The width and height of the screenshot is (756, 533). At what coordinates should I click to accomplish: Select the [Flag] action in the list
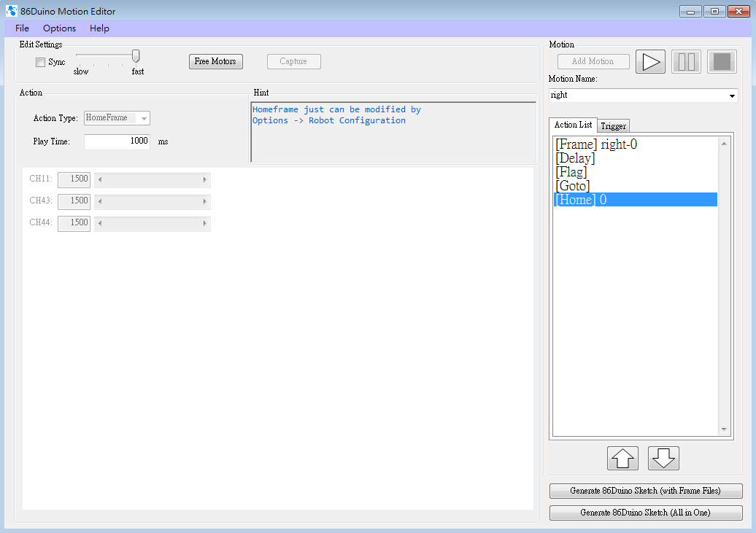coord(635,172)
